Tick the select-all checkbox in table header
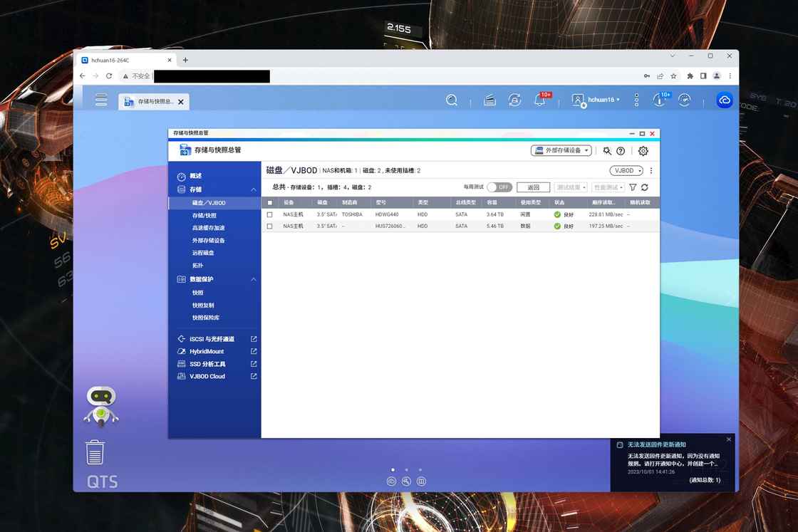This screenshot has width=798, height=532. pos(269,202)
